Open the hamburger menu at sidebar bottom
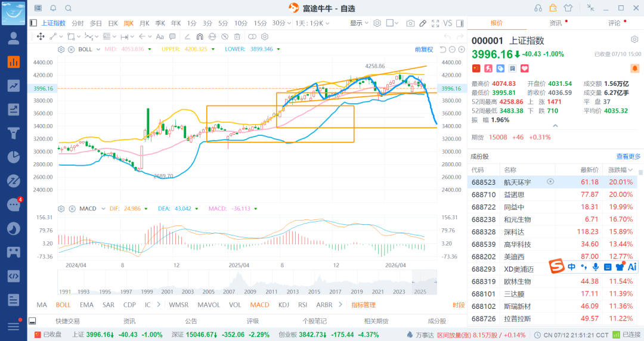This screenshot has width=644, height=341. coord(14,326)
